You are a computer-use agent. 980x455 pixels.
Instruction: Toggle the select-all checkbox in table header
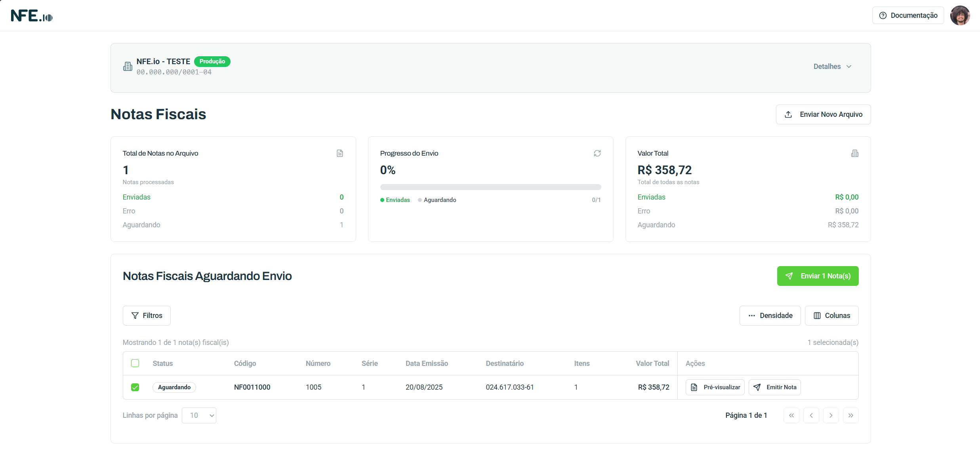tap(135, 363)
